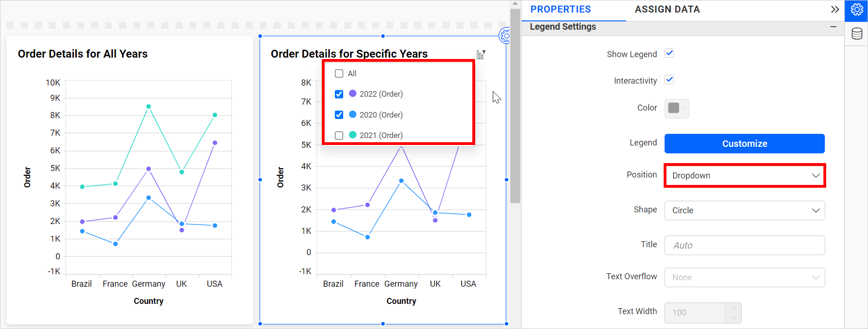The image size is (868, 329).
Task: Check the All legend checkbox
Action: [x=339, y=73]
